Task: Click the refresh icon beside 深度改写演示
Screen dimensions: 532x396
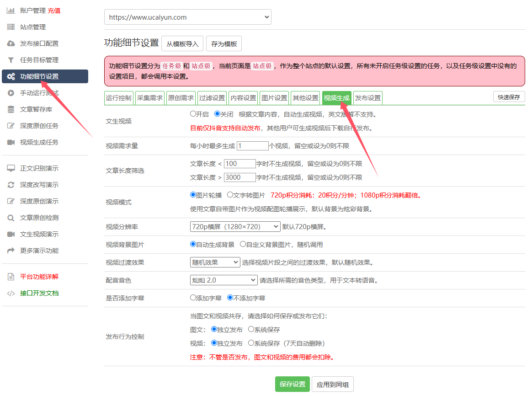Action: [11, 185]
